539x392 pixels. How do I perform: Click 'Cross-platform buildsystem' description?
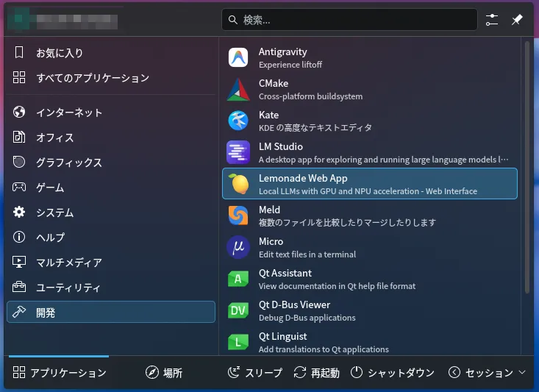point(311,96)
